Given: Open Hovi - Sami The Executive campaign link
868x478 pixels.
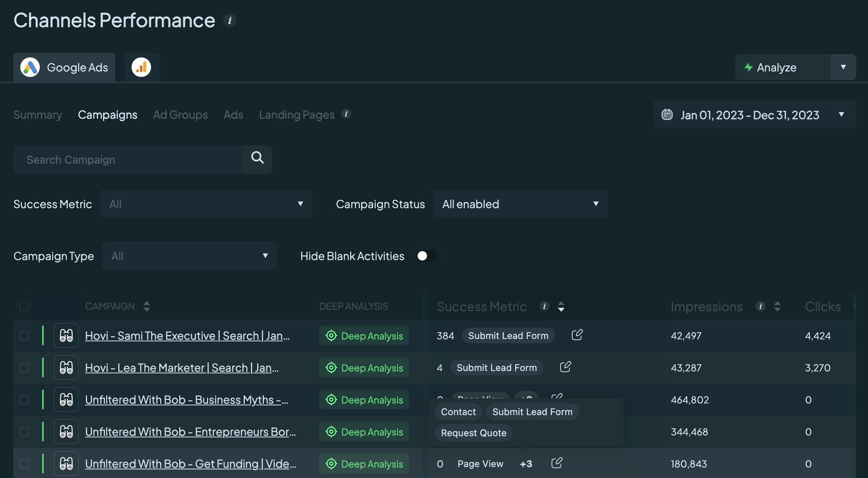Looking at the screenshot, I should [187, 336].
